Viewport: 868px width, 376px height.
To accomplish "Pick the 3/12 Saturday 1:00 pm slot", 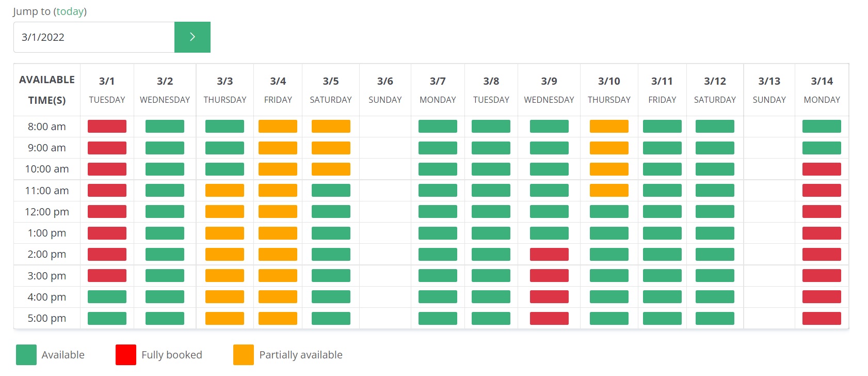I will coord(715,233).
